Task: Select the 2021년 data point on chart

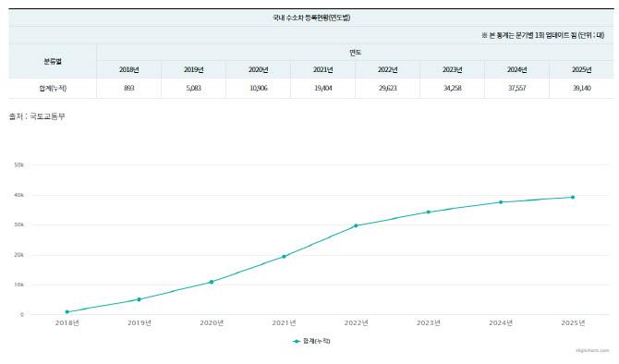Action: point(284,257)
